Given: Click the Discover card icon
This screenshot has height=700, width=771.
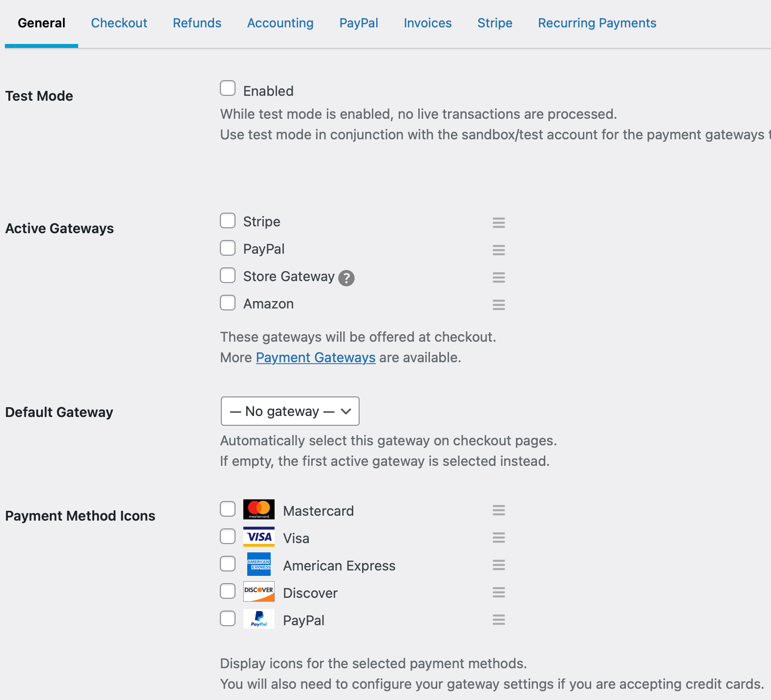Looking at the screenshot, I should [x=258, y=591].
